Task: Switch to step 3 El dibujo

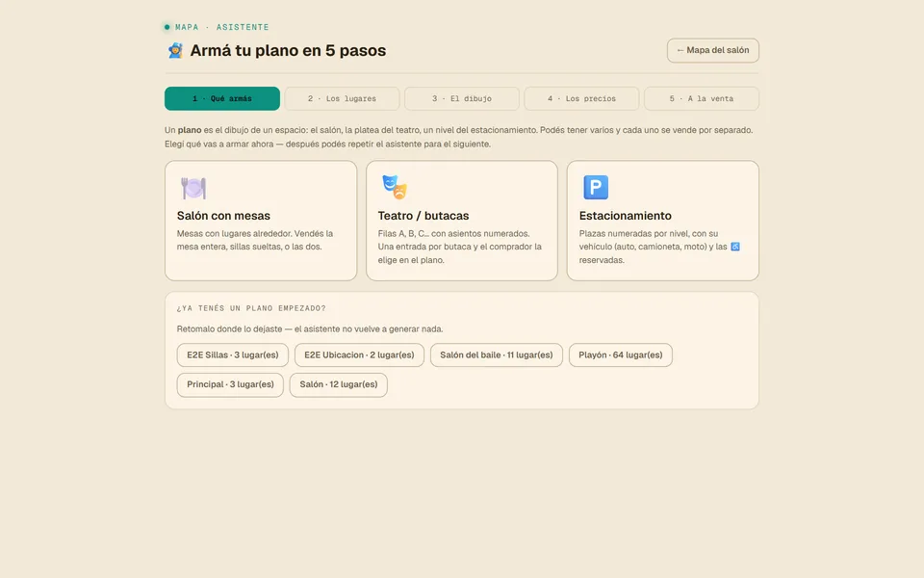Action: (x=462, y=98)
